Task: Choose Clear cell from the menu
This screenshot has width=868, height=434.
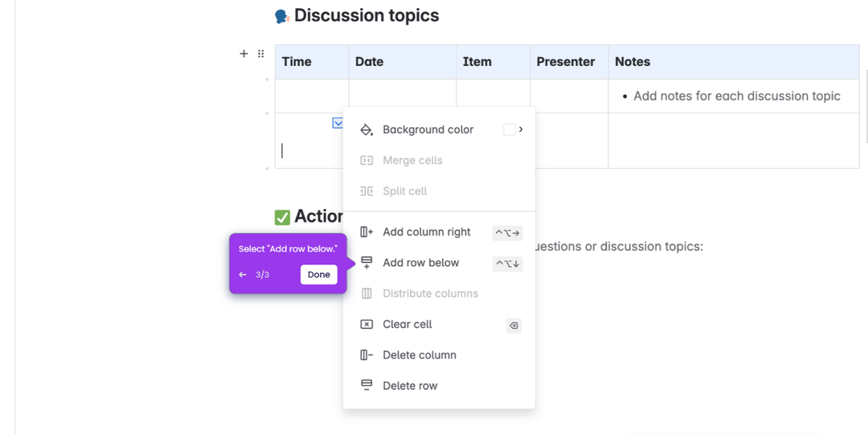Action: [439, 325]
